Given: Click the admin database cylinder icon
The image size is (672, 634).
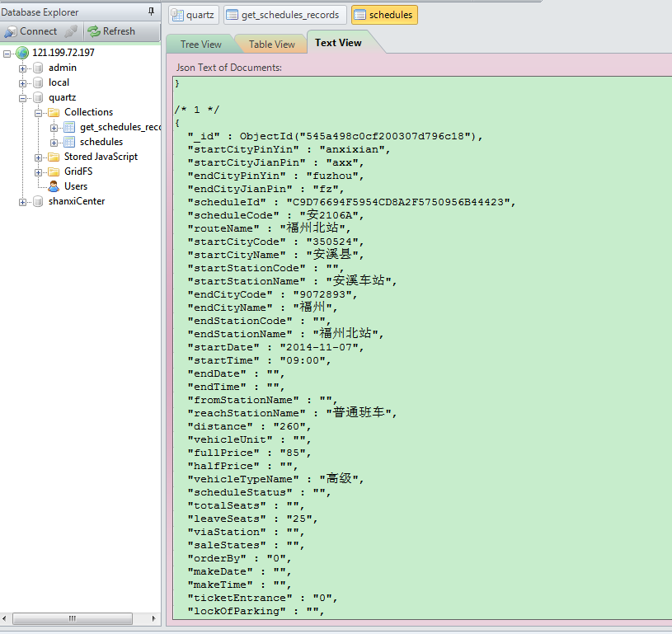Looking at the screenshot, I should click(x=38, y=68).
